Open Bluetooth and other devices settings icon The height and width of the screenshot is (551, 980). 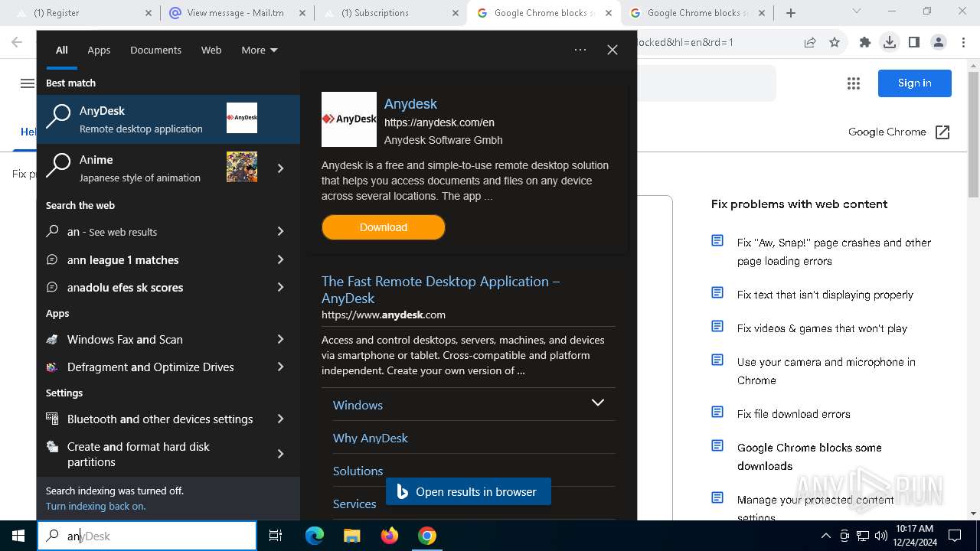[x=52, y=419]
